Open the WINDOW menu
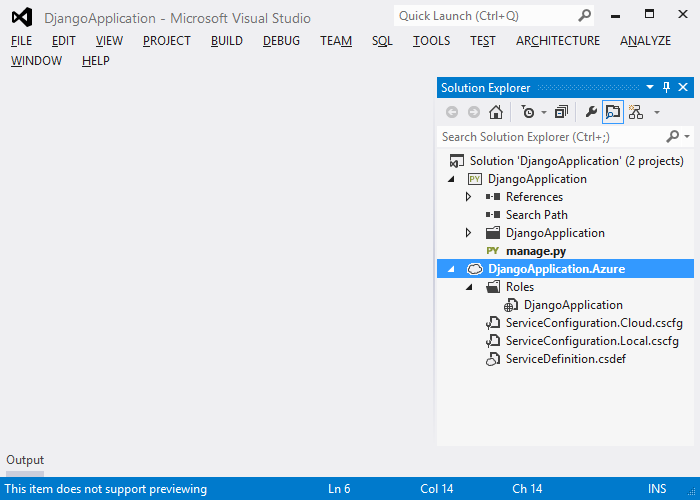Screen dimensions: 700x500 [37, 60]
